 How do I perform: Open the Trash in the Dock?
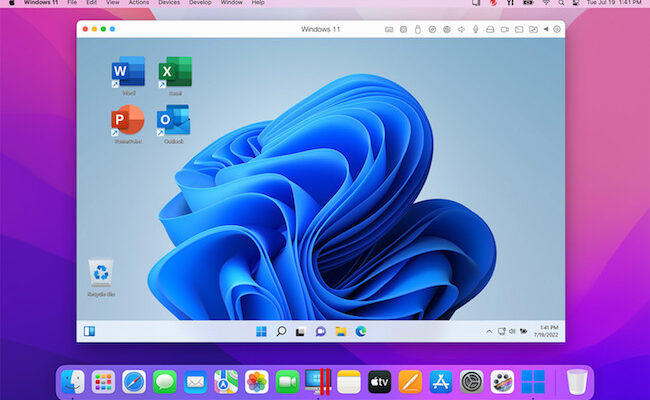[x=577, y=382]
